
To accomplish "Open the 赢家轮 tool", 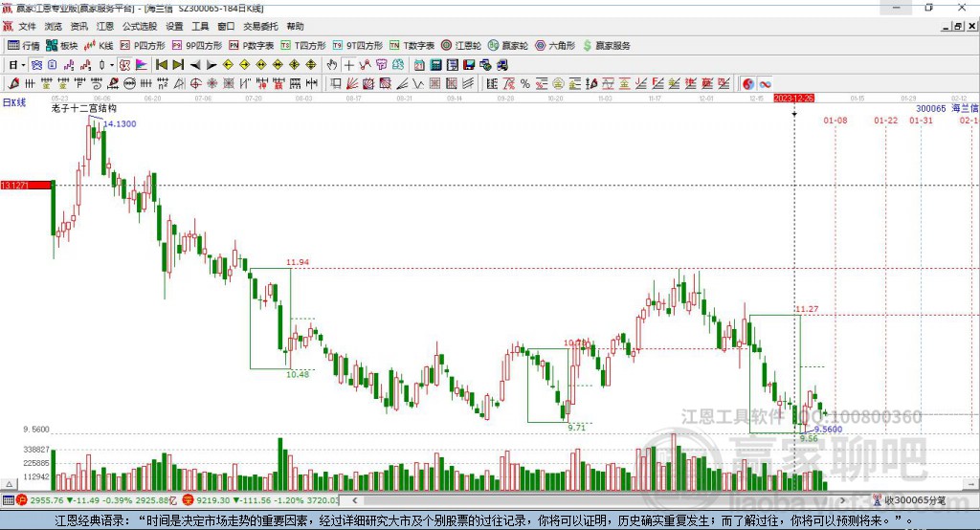I will click(x=508, y=46).
